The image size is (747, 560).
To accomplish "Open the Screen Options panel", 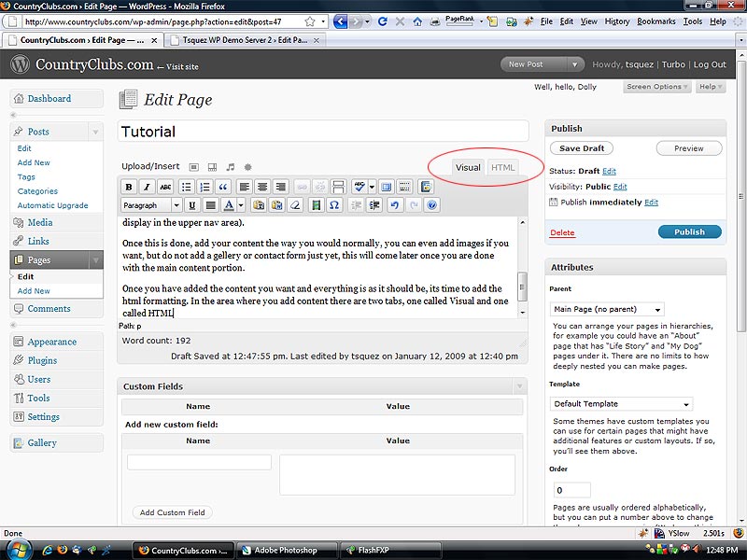I will click(656, 87).
